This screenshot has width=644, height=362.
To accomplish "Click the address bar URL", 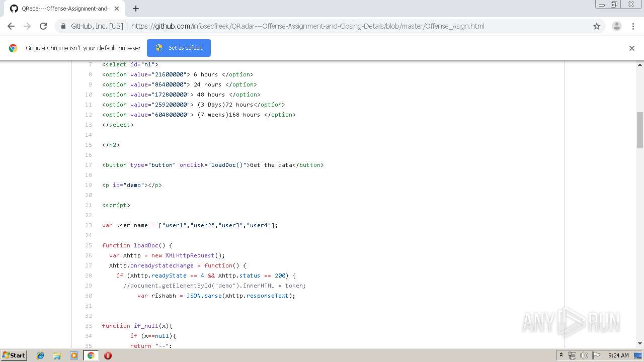I will (307, 26).
